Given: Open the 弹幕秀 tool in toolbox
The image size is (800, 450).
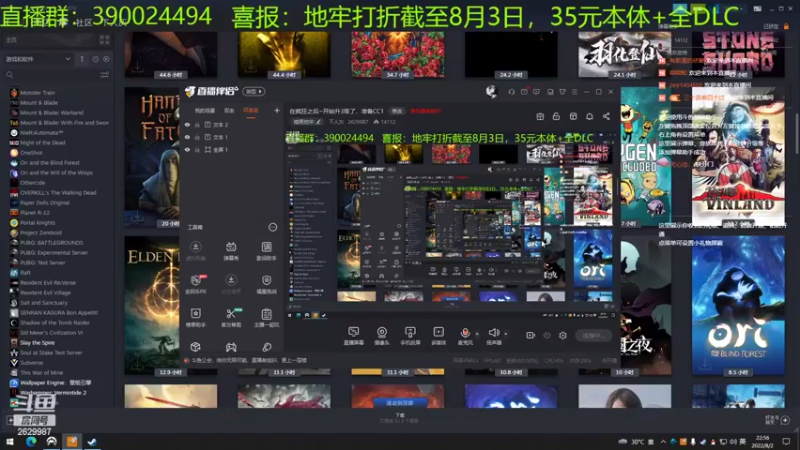Looking at the screenshot, I should 231,251.
